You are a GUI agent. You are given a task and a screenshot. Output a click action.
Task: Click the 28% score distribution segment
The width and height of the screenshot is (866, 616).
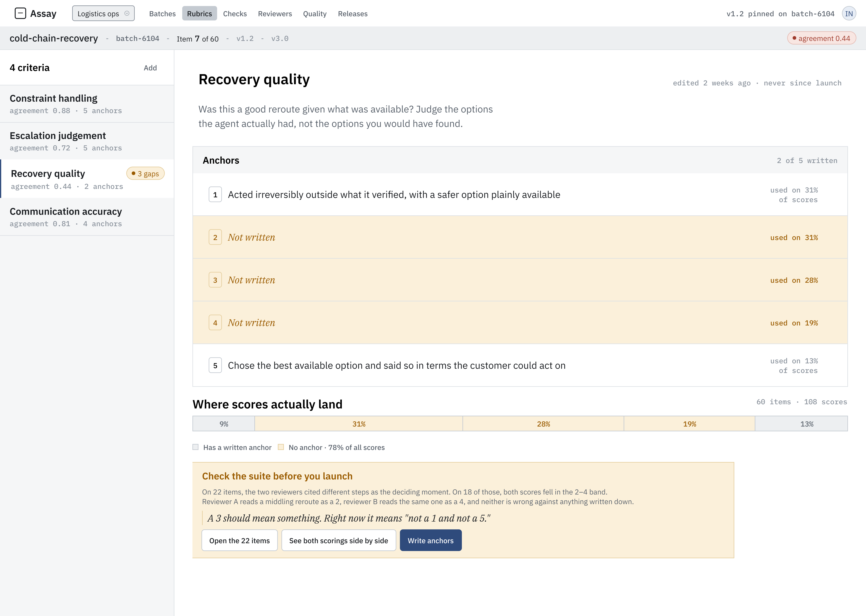[x=543, y=424]
